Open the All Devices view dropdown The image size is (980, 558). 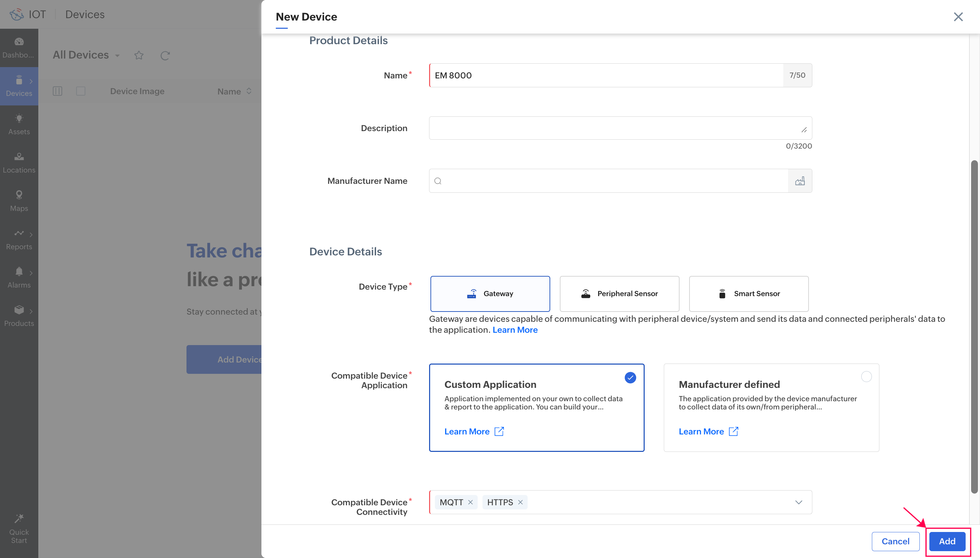117,55
